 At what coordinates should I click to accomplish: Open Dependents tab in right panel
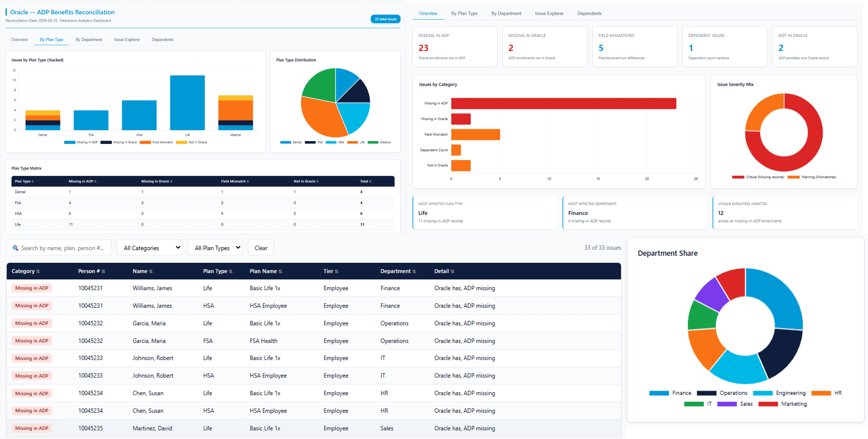click(589, 14)
